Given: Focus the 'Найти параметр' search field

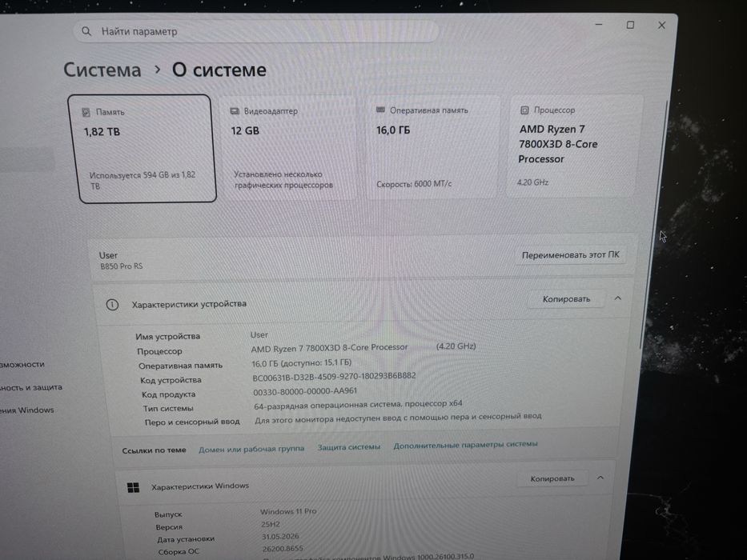Looking at the screenshot, I should coord(255,31).
